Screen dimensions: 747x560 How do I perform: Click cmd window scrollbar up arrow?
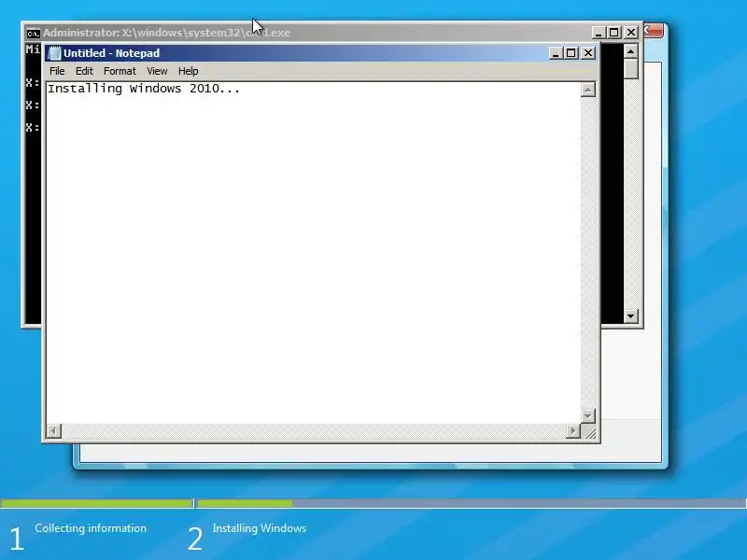point(631,51)
